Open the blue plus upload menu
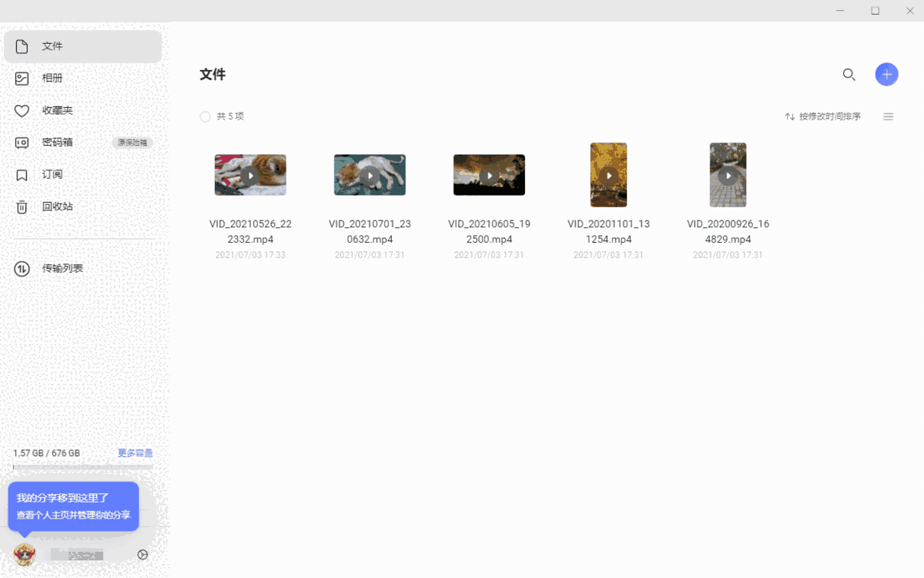 [x=886, y=74]
